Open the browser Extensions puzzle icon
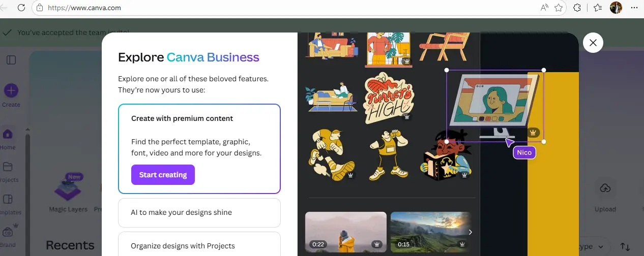Screen dimensions: 644x256 pos(577,8)
